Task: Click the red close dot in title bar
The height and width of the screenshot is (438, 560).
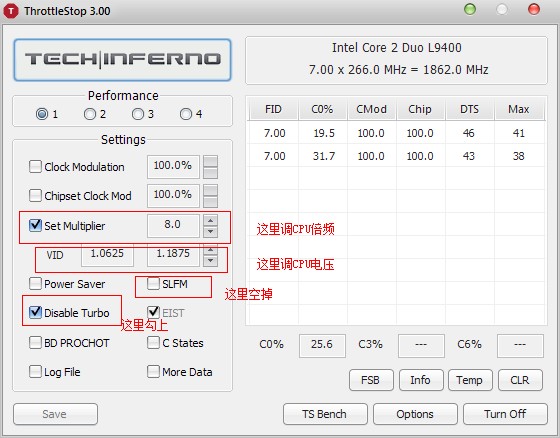Action: (534, 9)
